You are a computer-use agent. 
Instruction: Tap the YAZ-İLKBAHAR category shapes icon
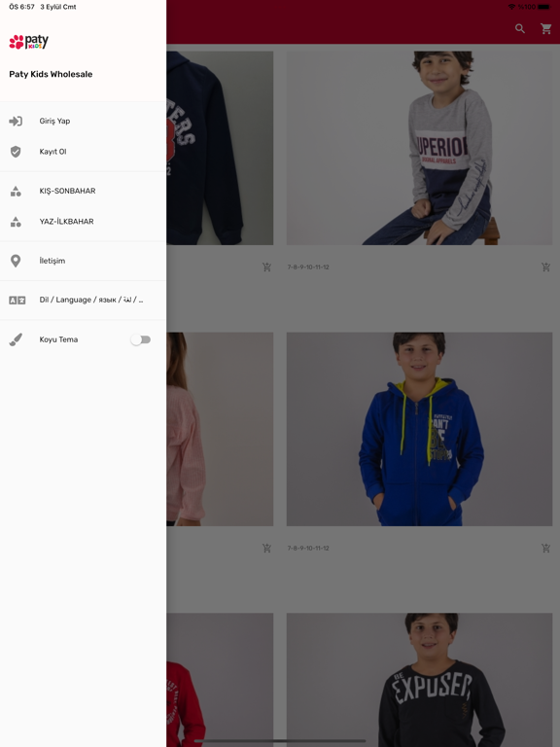(16, 222)
